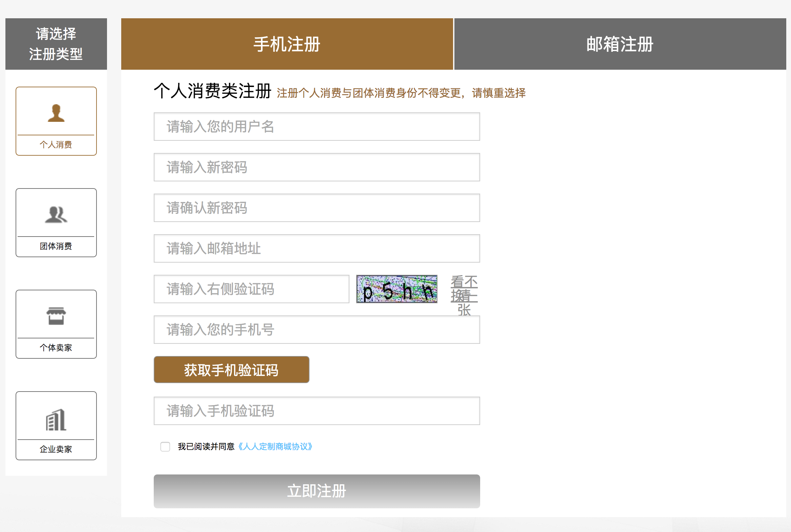Click the captcha image p5hh
Image resolution: width=791 pixels, height=532 pixels.
click(x=397, y=289)
